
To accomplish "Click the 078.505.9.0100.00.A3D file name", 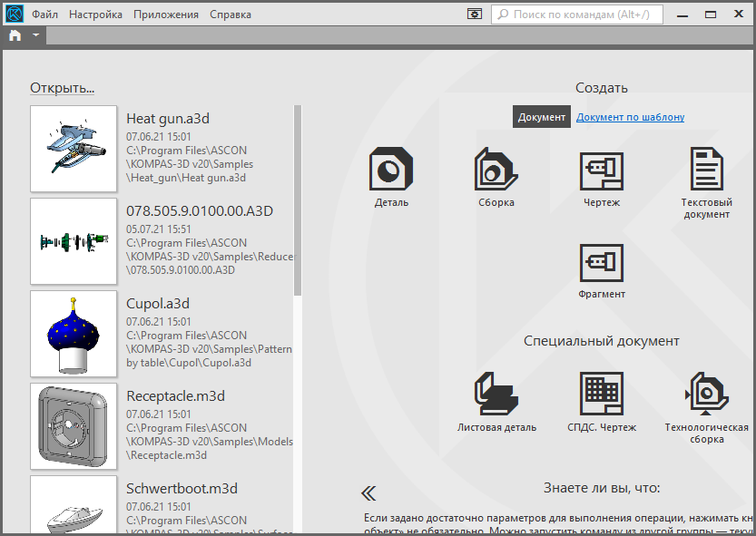I will [200, 211].
